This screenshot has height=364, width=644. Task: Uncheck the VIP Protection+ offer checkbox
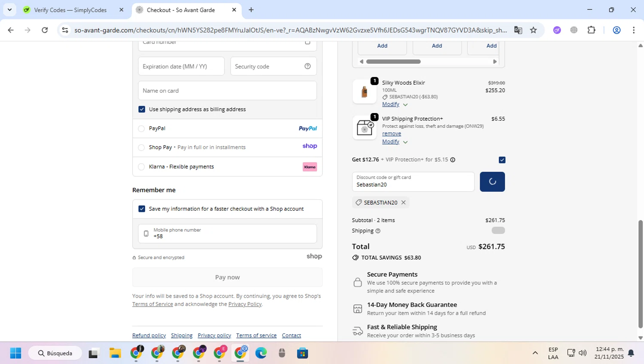[502, 160]
